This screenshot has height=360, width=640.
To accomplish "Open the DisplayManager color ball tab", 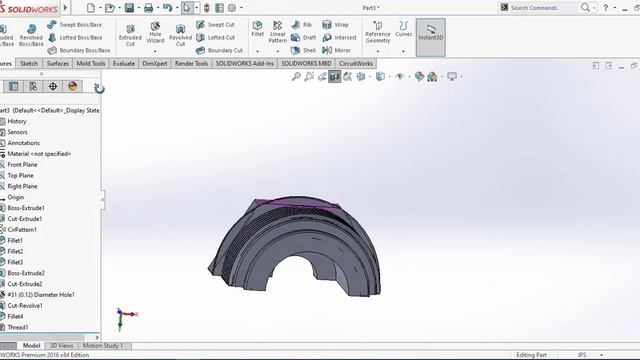I will pos(73,86).
